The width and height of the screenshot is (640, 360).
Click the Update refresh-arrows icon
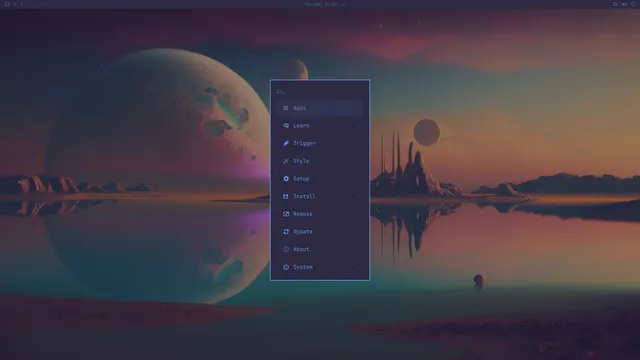[x=286, y=231]
